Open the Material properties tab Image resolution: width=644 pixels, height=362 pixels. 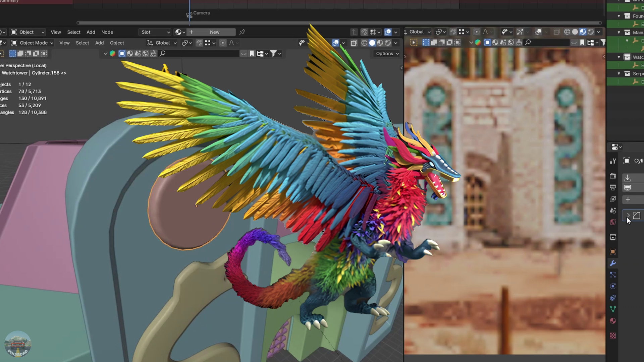pos(613,321)
